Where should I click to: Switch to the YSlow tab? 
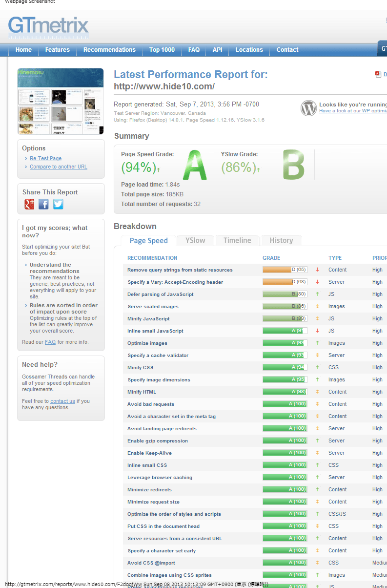coord(195,240)
